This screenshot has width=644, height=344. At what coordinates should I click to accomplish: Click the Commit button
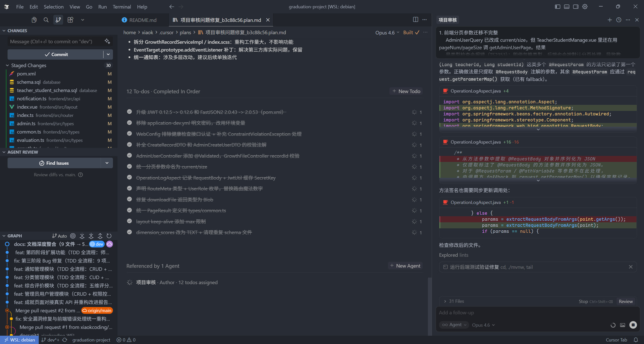(56, 54)
